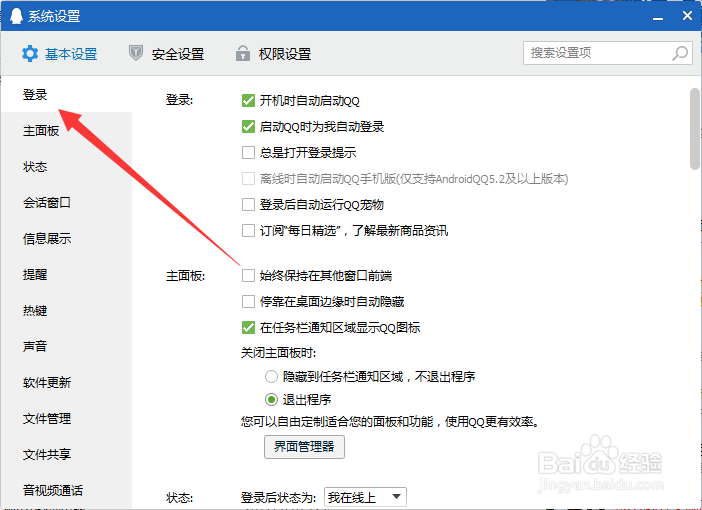Select 主面板 in the sidebar

66,131
